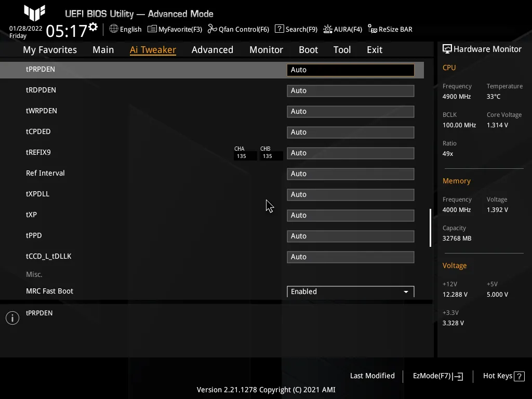Open the Main tab
The height and width of the screenshot is (399, 532).
point(103,50)
